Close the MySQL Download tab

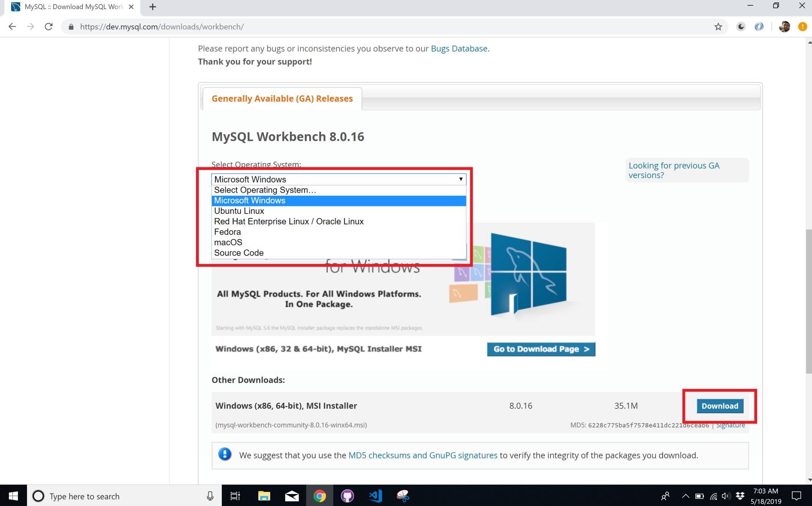point(131,7)
